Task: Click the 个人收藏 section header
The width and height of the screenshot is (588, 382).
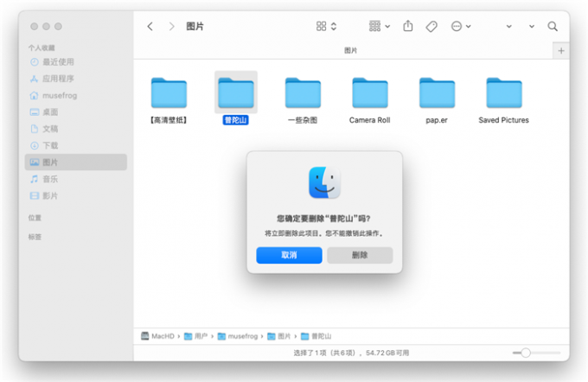Action: point(42,48)
